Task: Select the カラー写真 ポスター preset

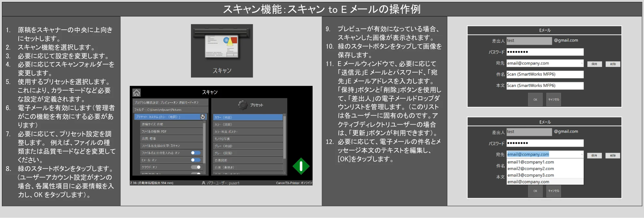Action: coord(248,131)
